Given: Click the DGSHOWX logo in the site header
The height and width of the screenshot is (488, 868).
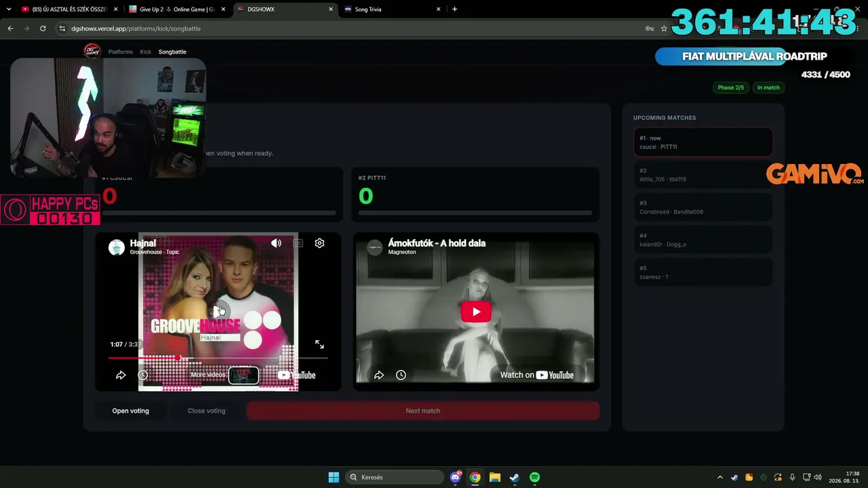Looking at the screenshot, I should 92,51.
